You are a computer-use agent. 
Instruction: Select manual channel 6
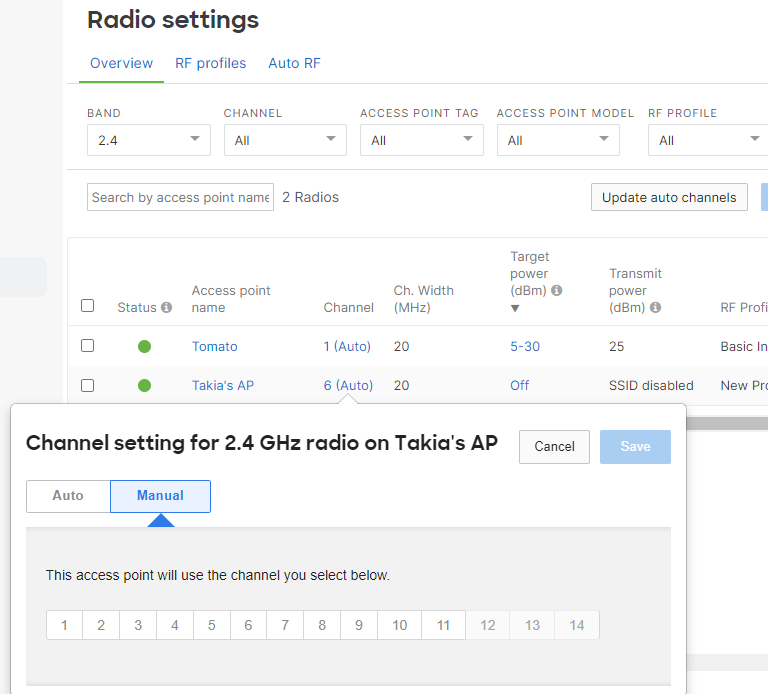(x=248, y=625)
